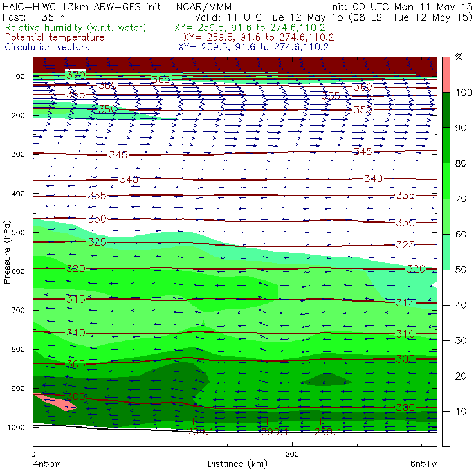The width and height of the screenshot is (476, 476).
Task: Click the right '305' contour label
Action: [405, 359]
